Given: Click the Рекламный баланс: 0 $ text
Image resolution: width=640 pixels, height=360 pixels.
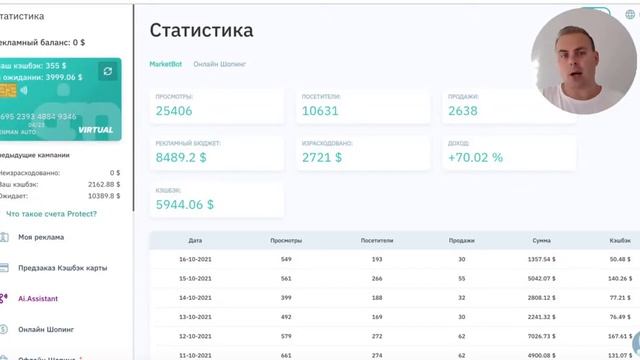Looking at the screenshot, I should 42,42.
